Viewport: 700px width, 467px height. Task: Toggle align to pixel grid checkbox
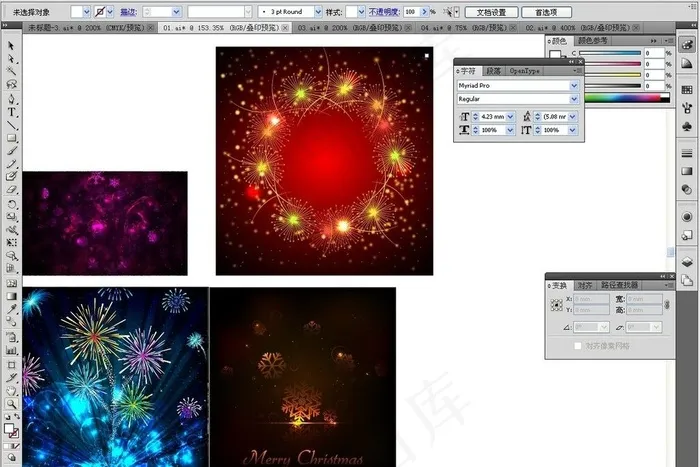click(x=578, y=346)
